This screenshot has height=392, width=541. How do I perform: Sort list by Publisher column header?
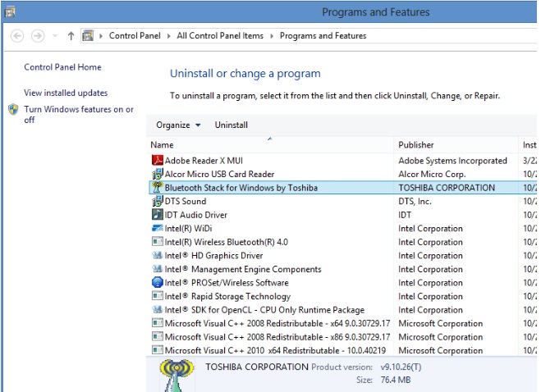click(456, 145)
